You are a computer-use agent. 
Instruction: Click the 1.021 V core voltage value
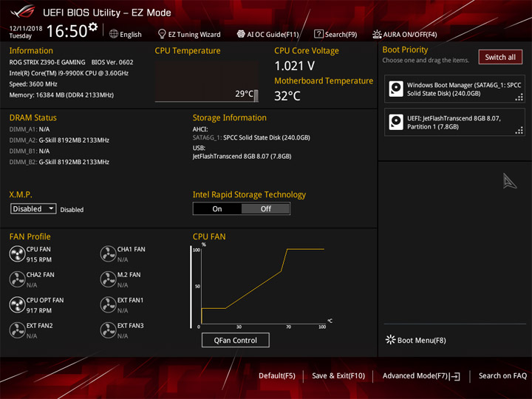(295, 66)
